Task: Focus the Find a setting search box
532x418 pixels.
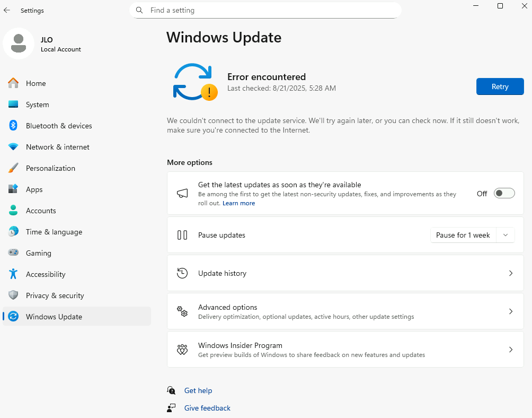Action: coord(265,10)
